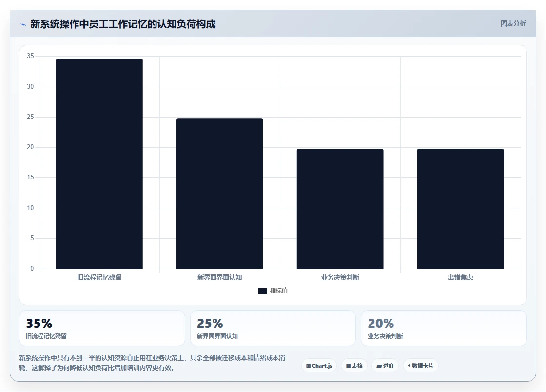Select the Chart.js tag
546x392 pixels.
point(319,366)
